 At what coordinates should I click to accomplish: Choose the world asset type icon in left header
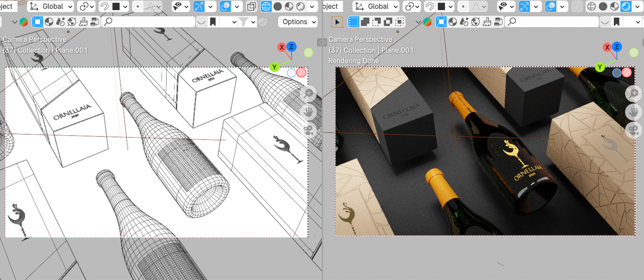[x=72, y=22]
